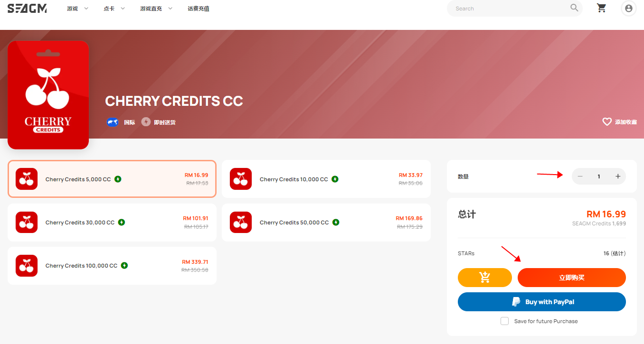Click green instant badge beside 10,000 CC
The image size is (644, 344).
pos(335,179)
